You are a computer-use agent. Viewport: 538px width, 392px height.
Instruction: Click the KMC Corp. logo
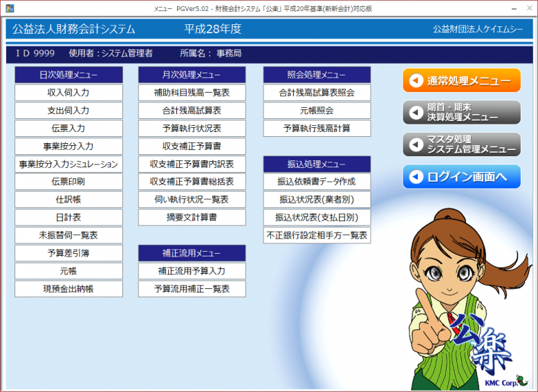point(506,382)
